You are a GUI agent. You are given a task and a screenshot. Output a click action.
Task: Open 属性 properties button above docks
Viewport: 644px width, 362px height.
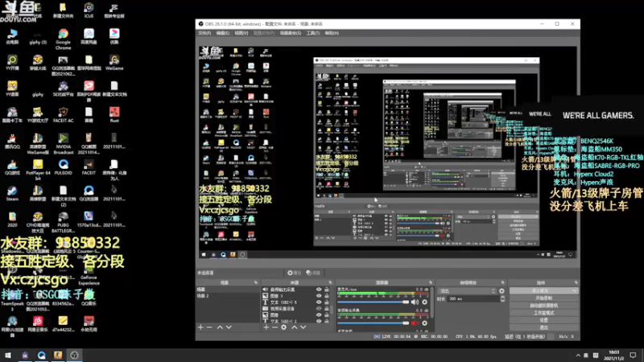[x=294, y=273]
